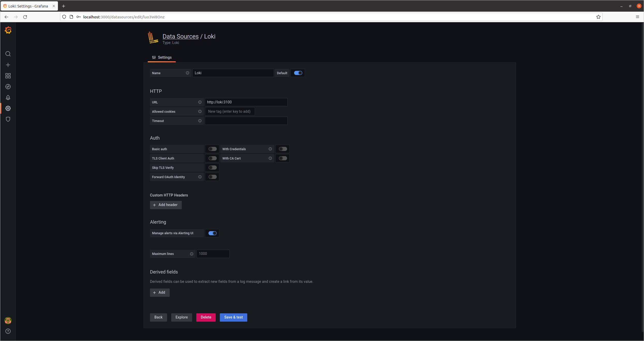Click the Save & test button
Viewport: 644px width, 341px height.
233,317
